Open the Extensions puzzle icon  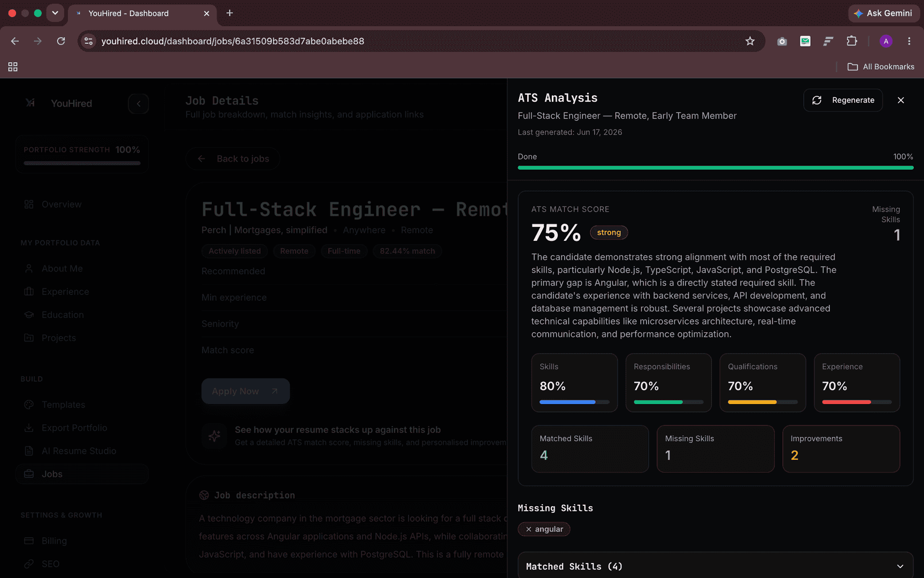coord(852,41)
